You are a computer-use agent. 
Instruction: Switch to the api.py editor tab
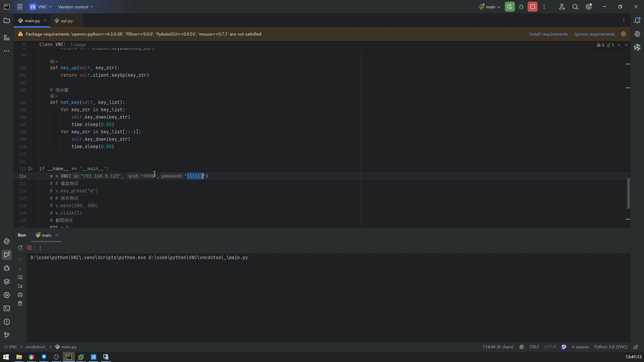point(66,21)
